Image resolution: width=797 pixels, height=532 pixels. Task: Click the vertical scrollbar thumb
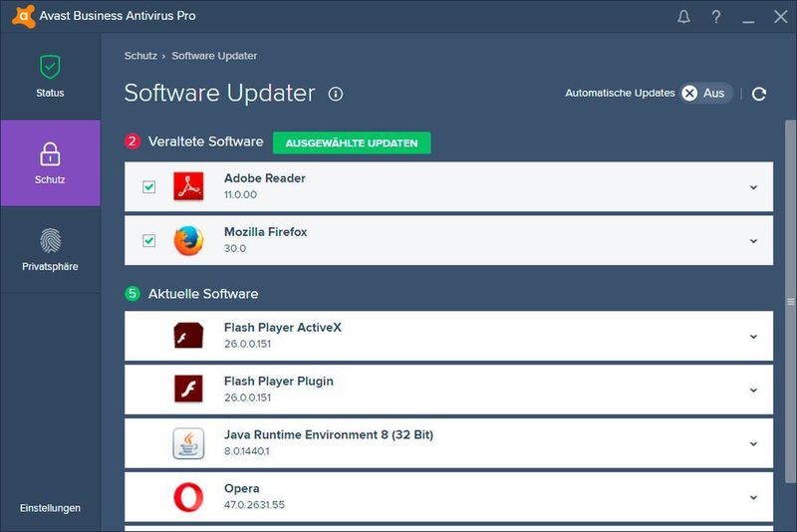click(x=790, y=301)
